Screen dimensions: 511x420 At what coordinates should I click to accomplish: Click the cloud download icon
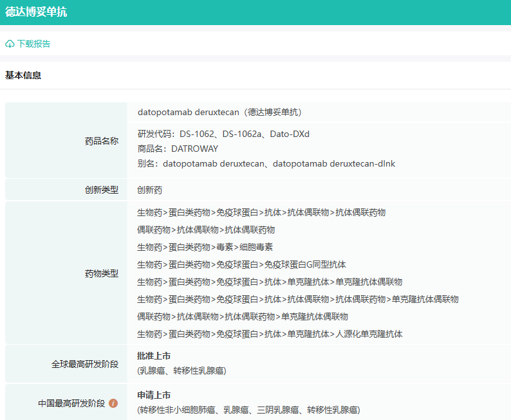pos(10,44)
